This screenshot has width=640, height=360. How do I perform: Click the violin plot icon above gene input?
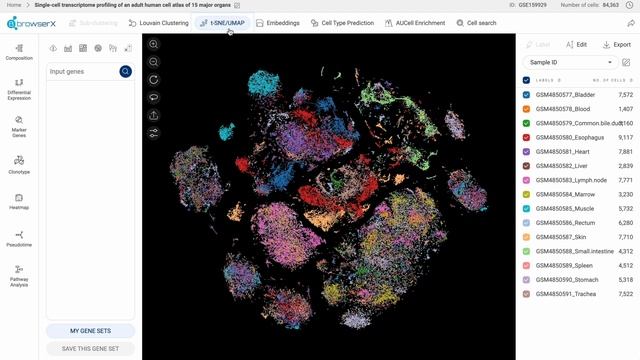pyautogui.click(x=113, y=48)
